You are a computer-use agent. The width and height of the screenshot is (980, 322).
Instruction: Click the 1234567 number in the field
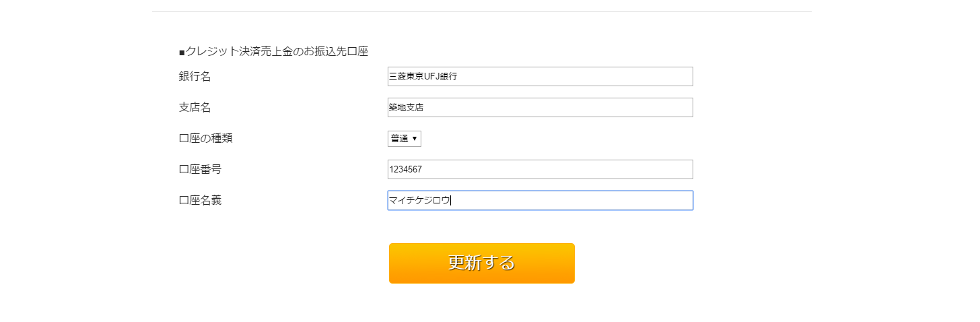click(405, 170)
